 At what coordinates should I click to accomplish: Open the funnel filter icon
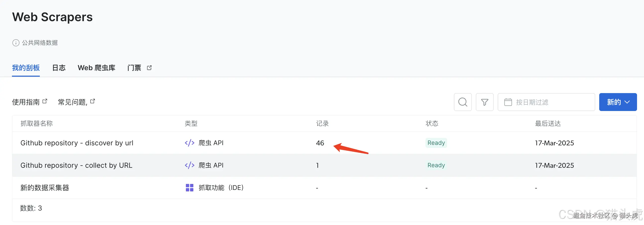tap(484, 102)
